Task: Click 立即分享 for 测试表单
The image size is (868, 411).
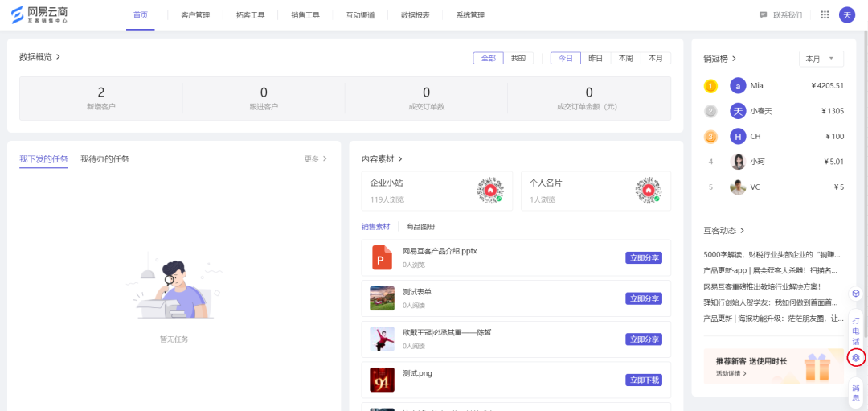Action: (x=644, y=298)
